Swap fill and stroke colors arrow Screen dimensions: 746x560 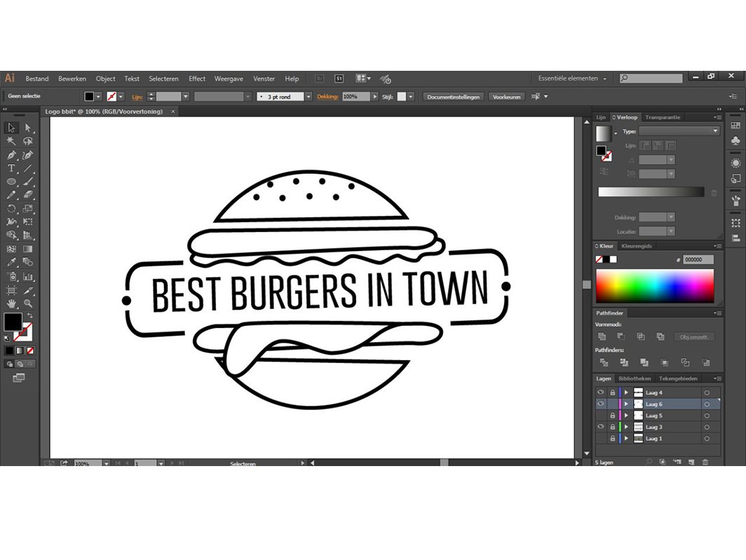tap(30, 315)
